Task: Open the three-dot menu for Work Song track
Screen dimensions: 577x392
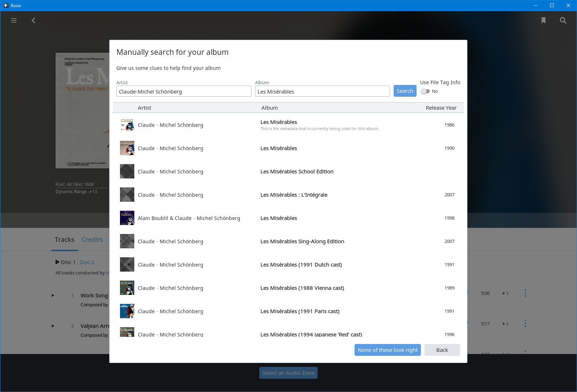Action: tap(525, 293)
